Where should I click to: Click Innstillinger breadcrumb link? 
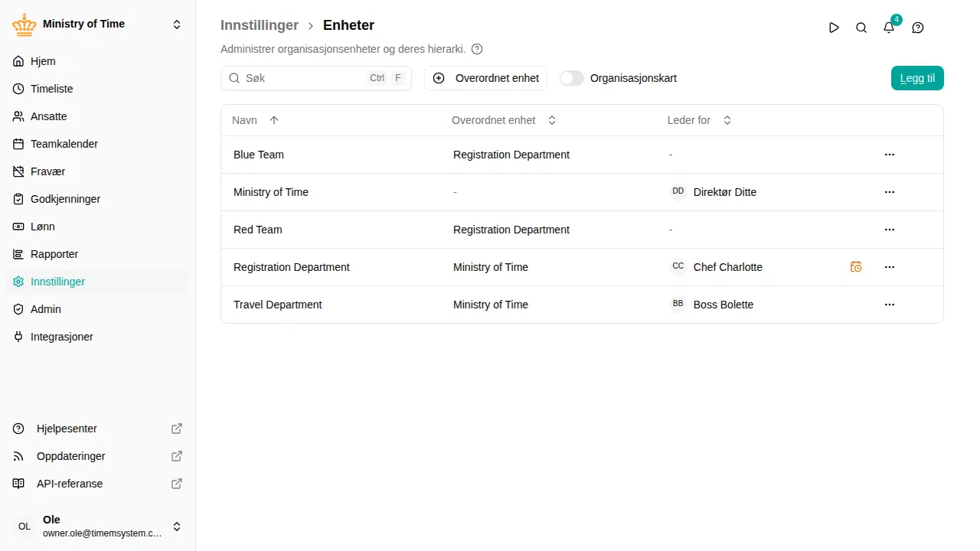260,25
